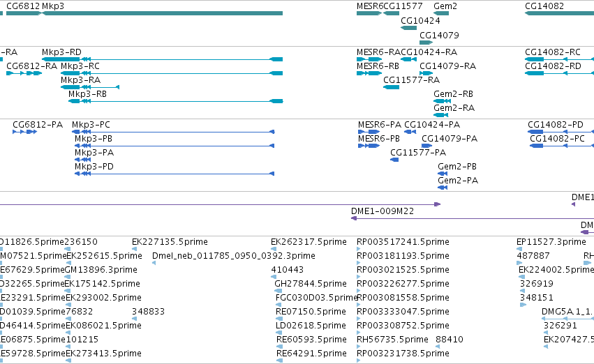Open the Dmel_neb_011785_0950_0392.3prime label
Image resolution: width=594 pixels, height=364 pixels.
click(x=234, y=256)
